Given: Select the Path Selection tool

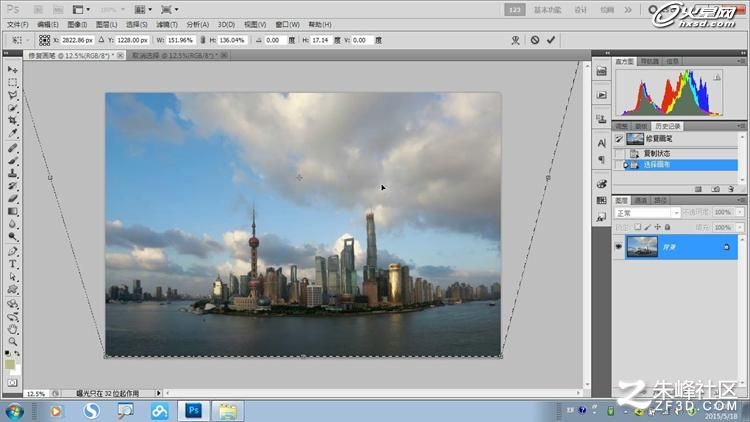Looking at the screenshot, I should click(x=12, y=277).
